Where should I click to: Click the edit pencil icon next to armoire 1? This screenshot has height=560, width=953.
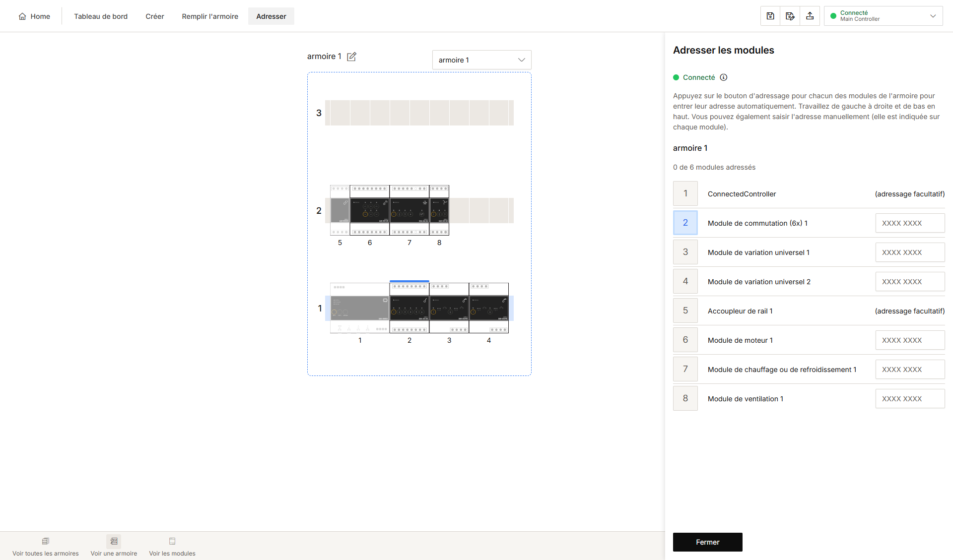pyautogui.click(x=351, y=57)
